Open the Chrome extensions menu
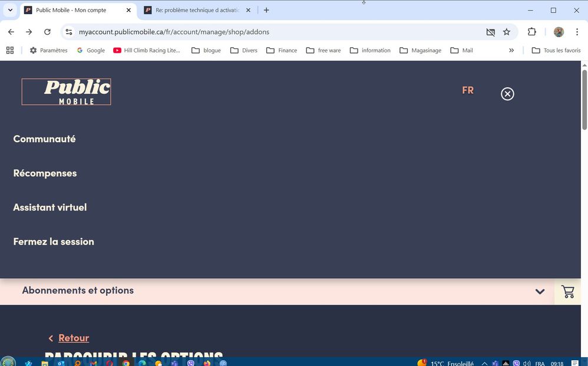Screen dimensions: 588x366 coord(531,32)
